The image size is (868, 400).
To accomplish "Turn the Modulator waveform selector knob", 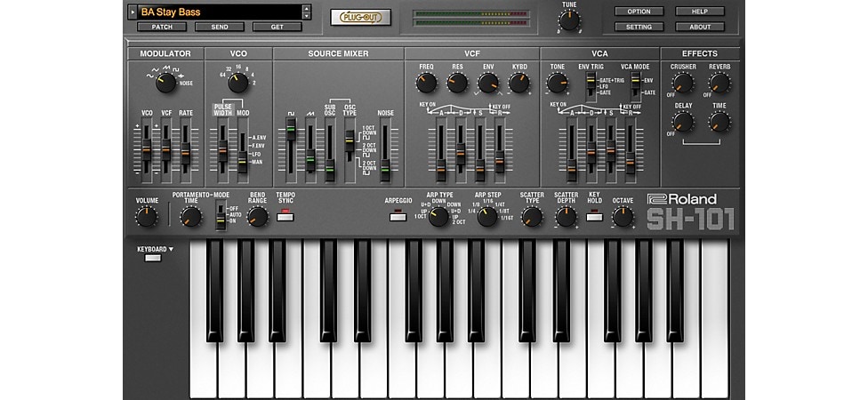I will point(165,83).
